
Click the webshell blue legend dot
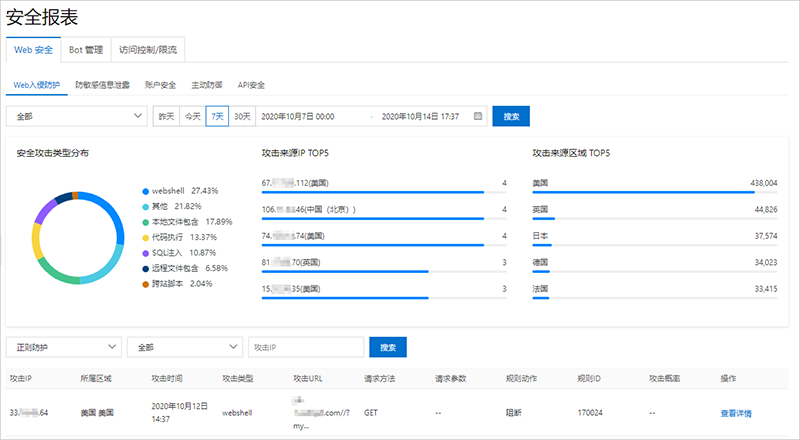[x=145, y=191]
